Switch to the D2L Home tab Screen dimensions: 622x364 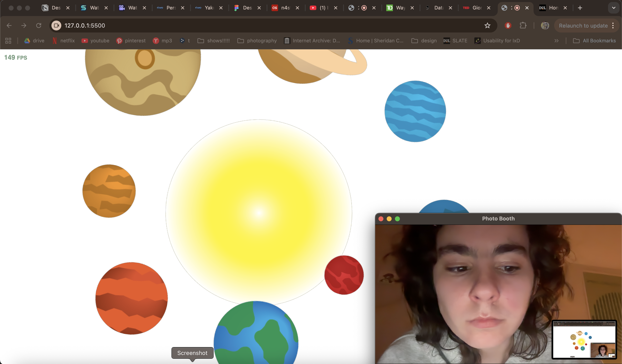coord(550,8)
